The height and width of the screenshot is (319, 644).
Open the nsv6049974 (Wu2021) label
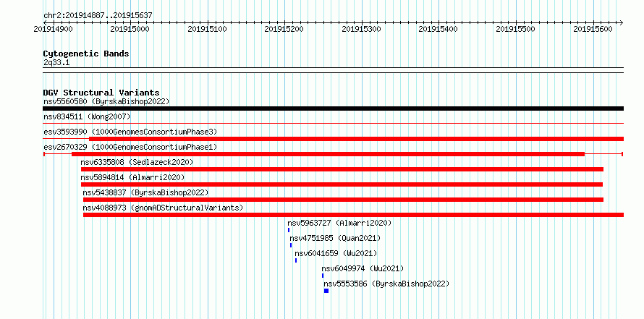[x=363, y=268]
